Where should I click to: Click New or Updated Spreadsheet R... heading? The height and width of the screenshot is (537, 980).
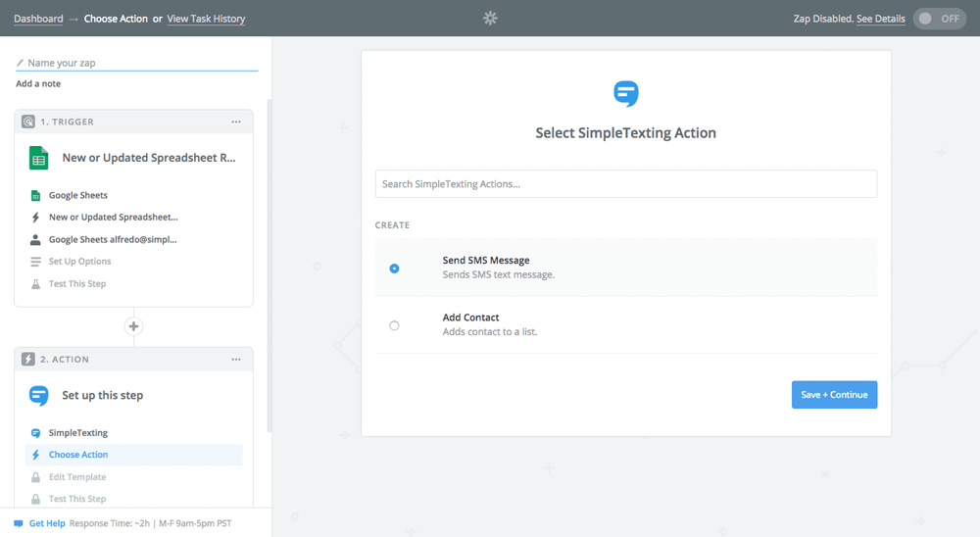coord(149,158)
